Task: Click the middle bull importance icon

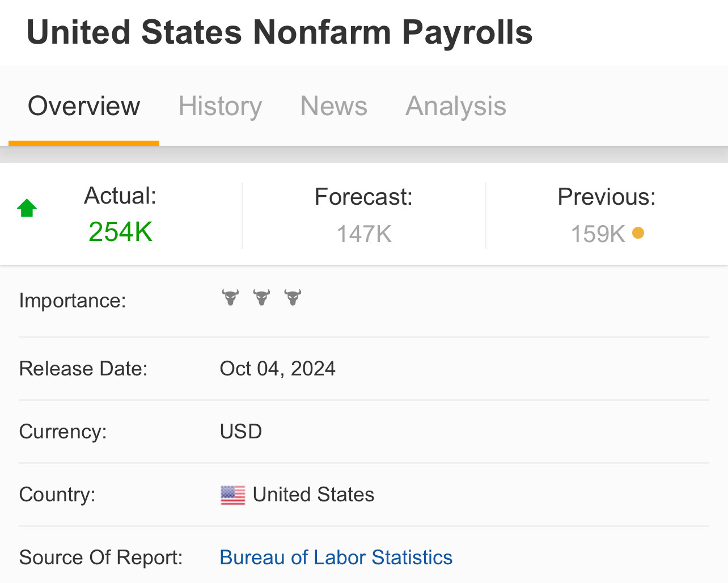Action: pyautogui.click(x=261, y=297)
